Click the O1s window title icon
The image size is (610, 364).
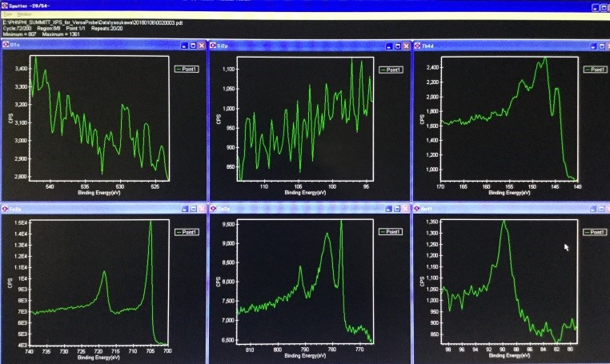pos(6,46)
